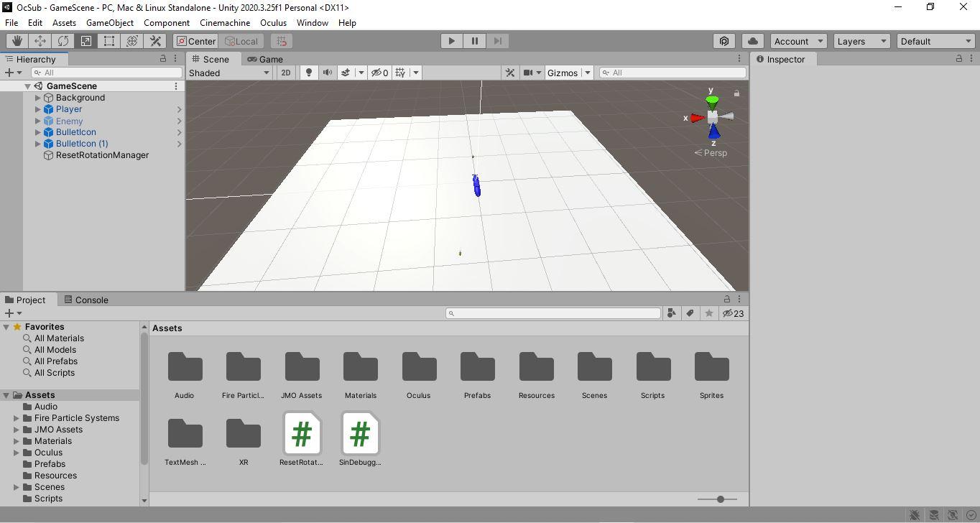Screen dimensions: 980x523
Task: Toggle 2D view mode
Action: pyautogui.click(x=286, y=73)
